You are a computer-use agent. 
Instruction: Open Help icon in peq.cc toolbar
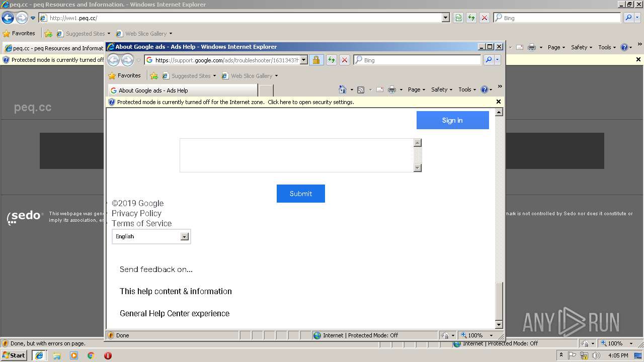click(x=624, y=47)
